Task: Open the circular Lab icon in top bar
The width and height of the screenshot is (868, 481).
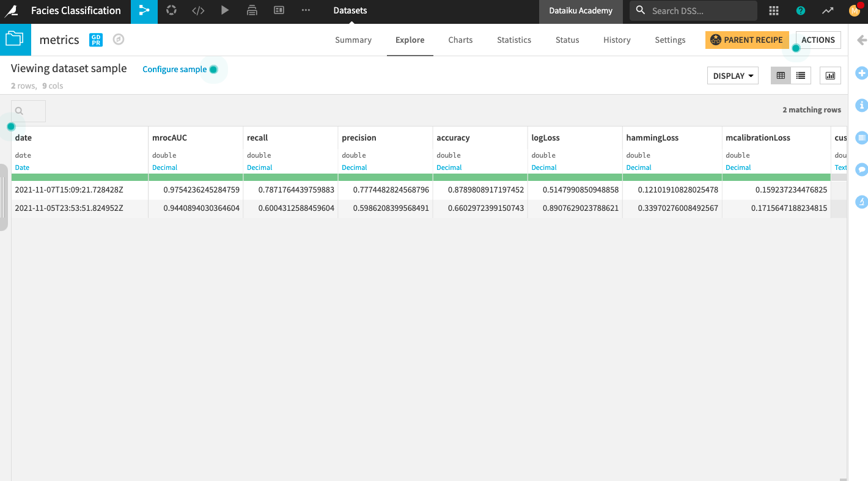Action: pos(171,10)
